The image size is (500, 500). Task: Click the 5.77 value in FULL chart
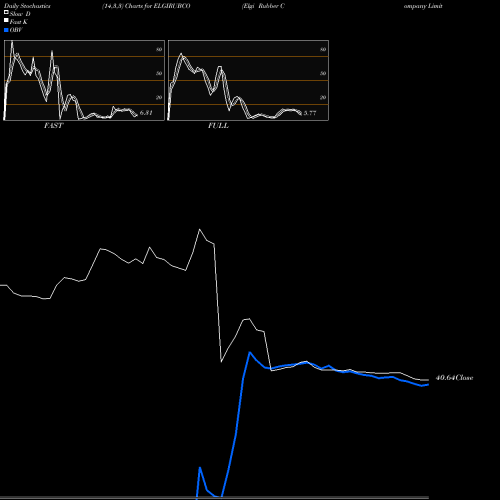310,113
